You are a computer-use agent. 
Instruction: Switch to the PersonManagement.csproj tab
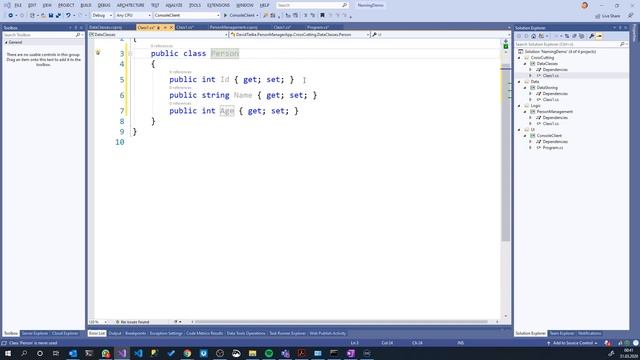[x=233, y=27]
